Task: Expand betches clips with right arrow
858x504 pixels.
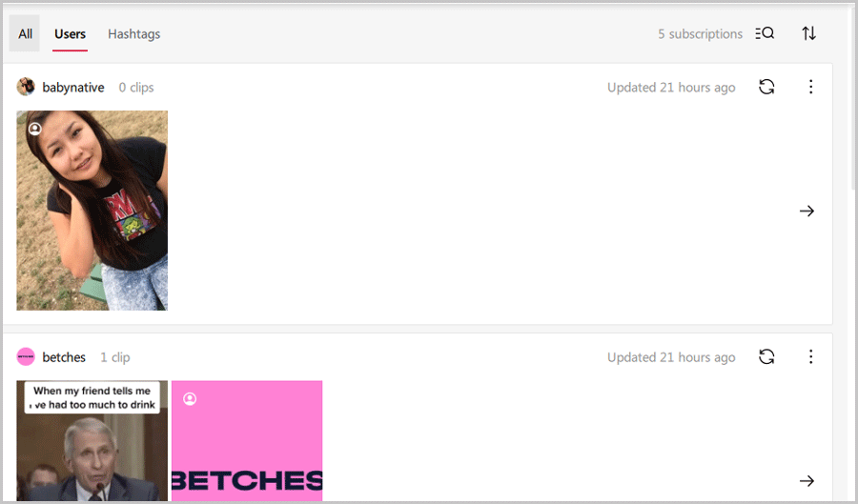Action: point(807,481)
